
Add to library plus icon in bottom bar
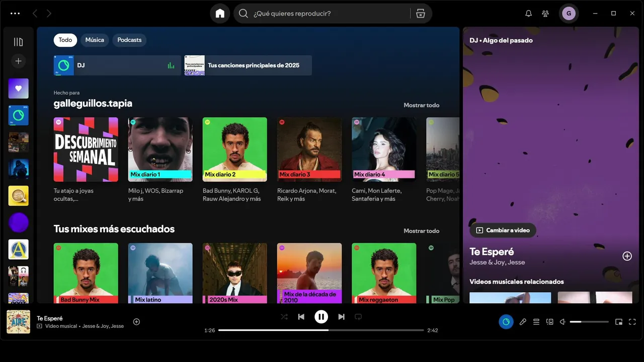click(x=136, y=322)
